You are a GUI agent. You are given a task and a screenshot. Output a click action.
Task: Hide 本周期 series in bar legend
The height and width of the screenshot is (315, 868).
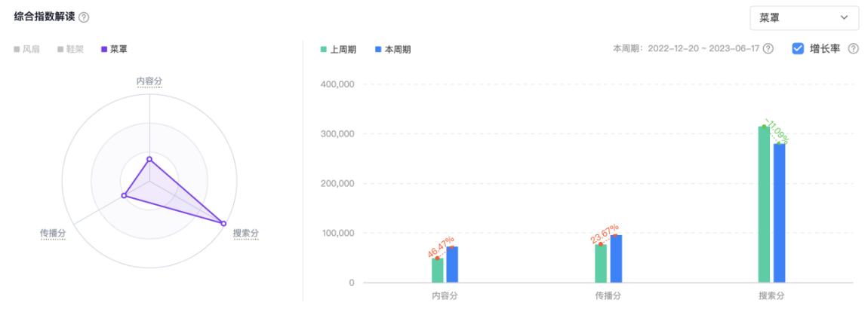point(392,50)
